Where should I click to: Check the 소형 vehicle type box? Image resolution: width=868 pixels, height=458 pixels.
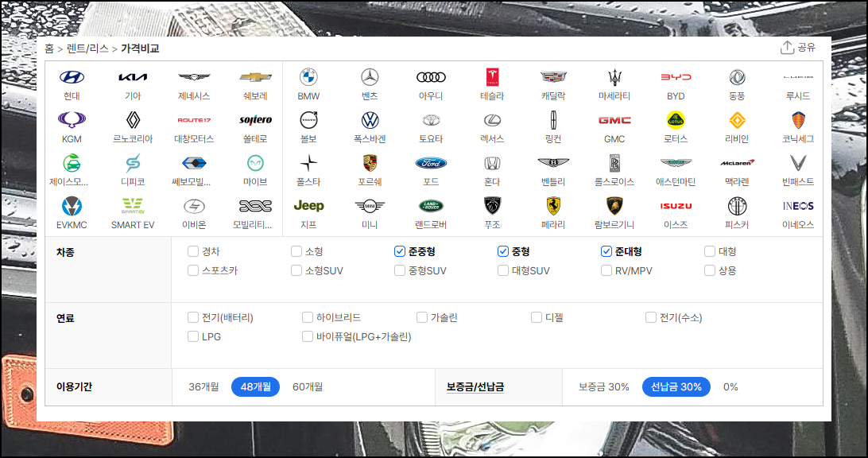[296, 251]
